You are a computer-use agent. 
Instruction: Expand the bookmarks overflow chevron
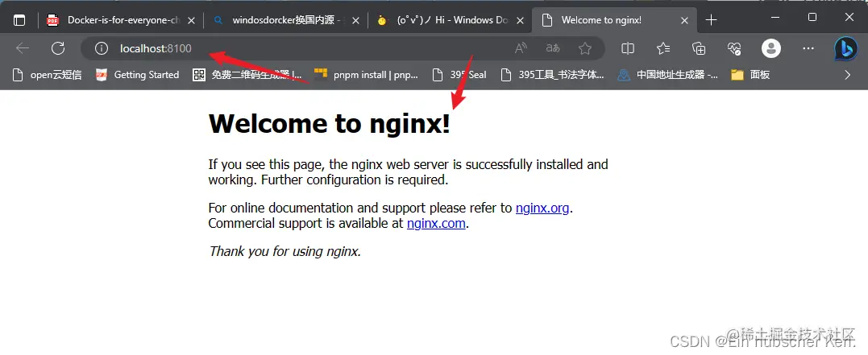848,75
